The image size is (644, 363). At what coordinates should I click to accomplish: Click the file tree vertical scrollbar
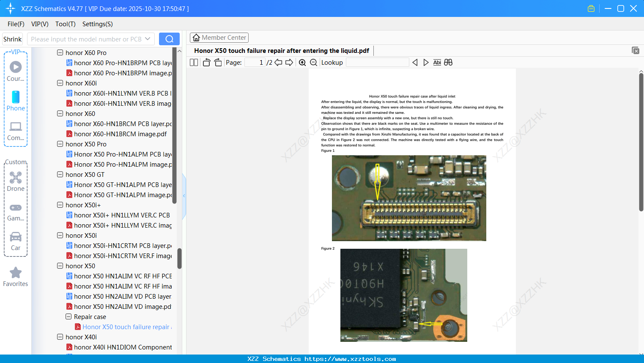click(179, 258)
